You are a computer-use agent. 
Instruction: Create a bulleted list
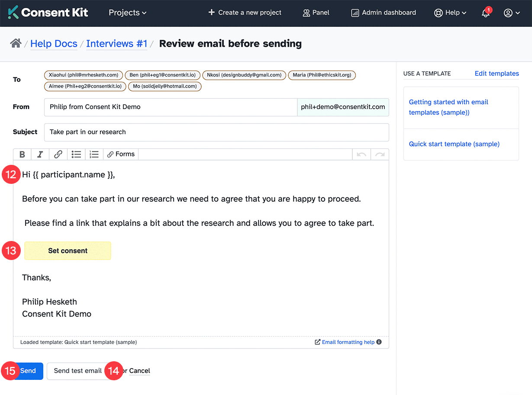pos(76,154)
